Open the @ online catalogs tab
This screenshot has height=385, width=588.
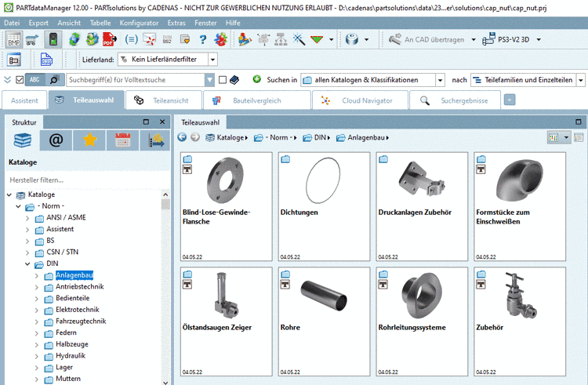(56, 140)
